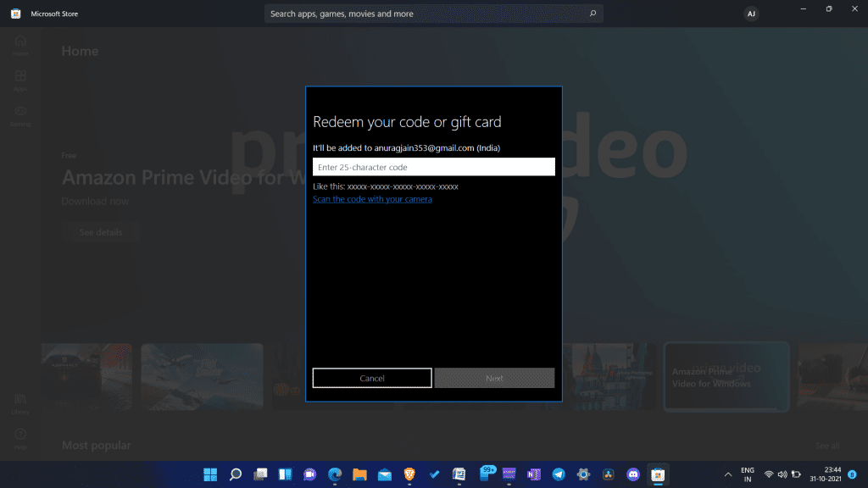The height and width of the screenshot is (488, 868).
Task: Open the Library from the Store sidebar
Action: (x=19, y=406)
